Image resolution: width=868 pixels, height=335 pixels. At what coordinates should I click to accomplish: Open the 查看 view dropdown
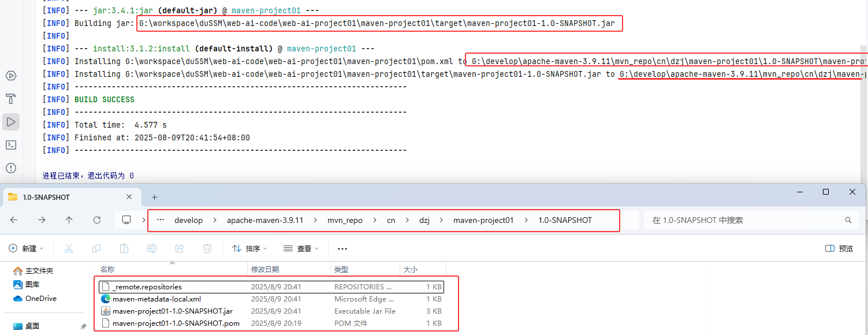point(301,248)
